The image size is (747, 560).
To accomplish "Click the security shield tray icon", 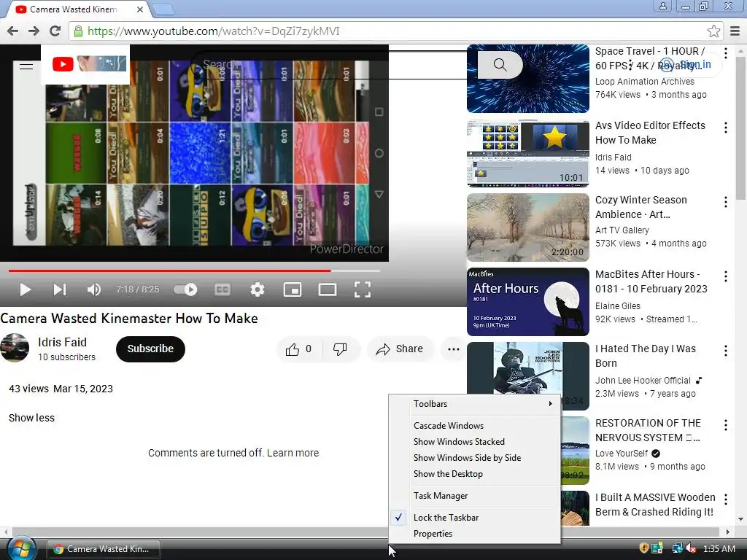I will click(643, 548).
